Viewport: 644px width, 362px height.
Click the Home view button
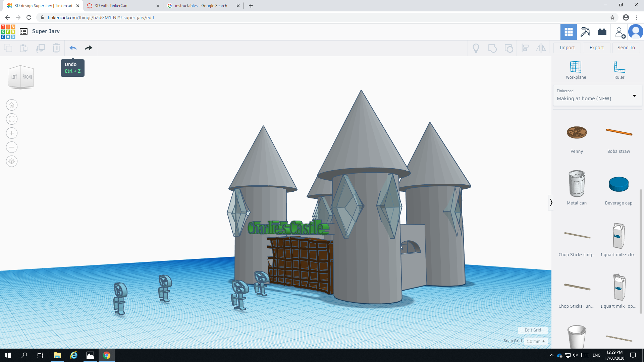pos(12,105)
